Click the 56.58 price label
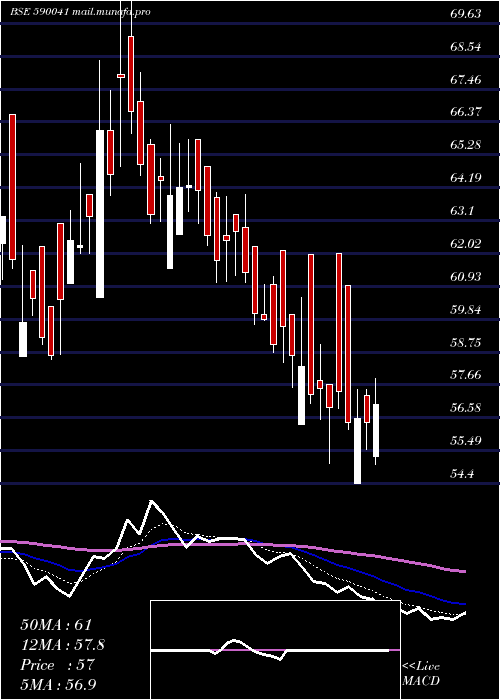Image resolution: width=500 pixels, height=700 pixels. 466,408
